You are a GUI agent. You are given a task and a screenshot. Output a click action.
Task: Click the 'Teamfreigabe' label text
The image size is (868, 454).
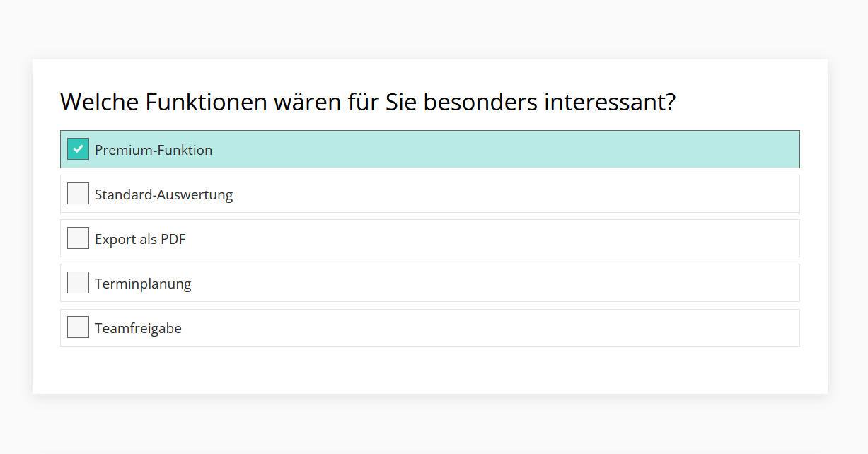click(138, 328)
